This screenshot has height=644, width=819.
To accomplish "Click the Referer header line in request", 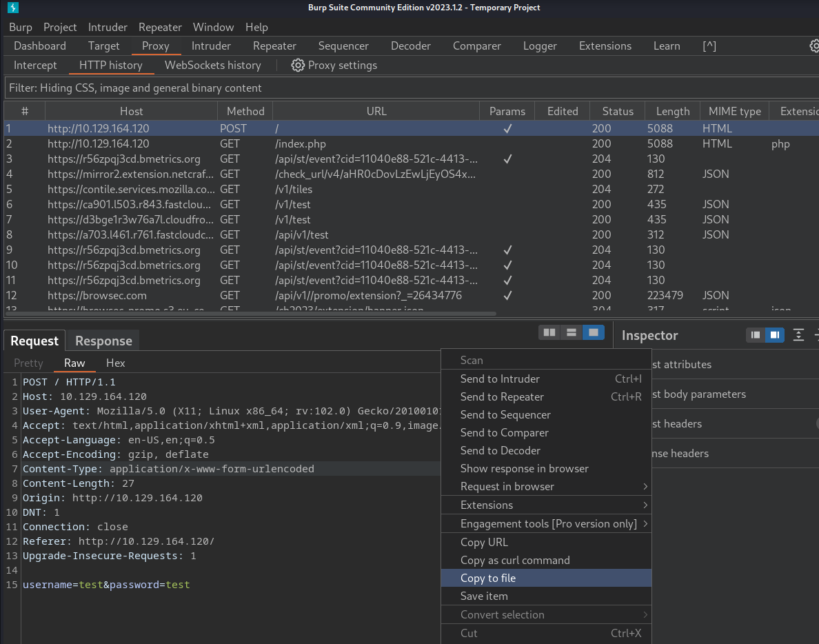I will (x=119, y=542).
